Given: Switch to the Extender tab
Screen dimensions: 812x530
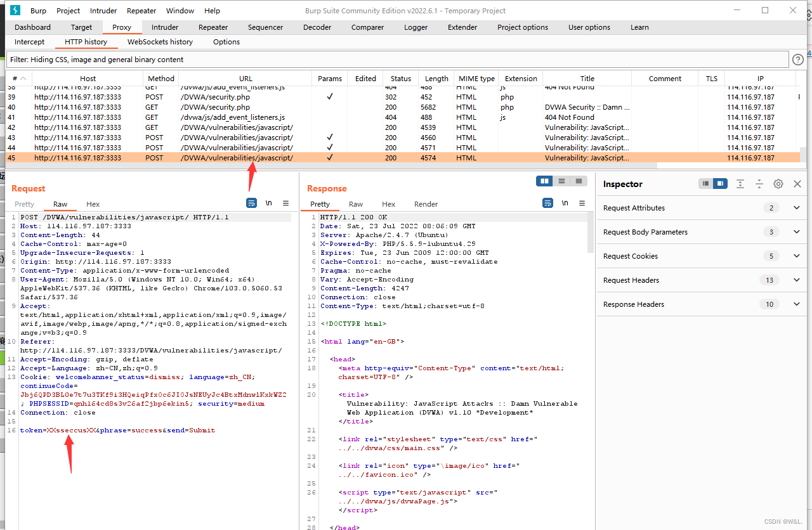Looking at the screenshot, I should [x=462, y=27].
